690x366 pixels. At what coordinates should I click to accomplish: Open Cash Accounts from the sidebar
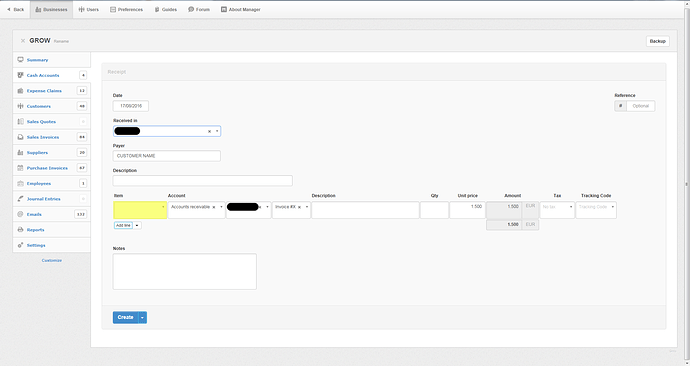click(x=51, y=75)
